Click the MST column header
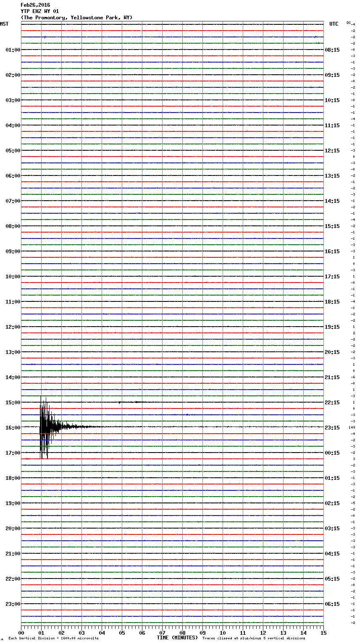Viewport: 357px width, 644px height. [4, 24]
